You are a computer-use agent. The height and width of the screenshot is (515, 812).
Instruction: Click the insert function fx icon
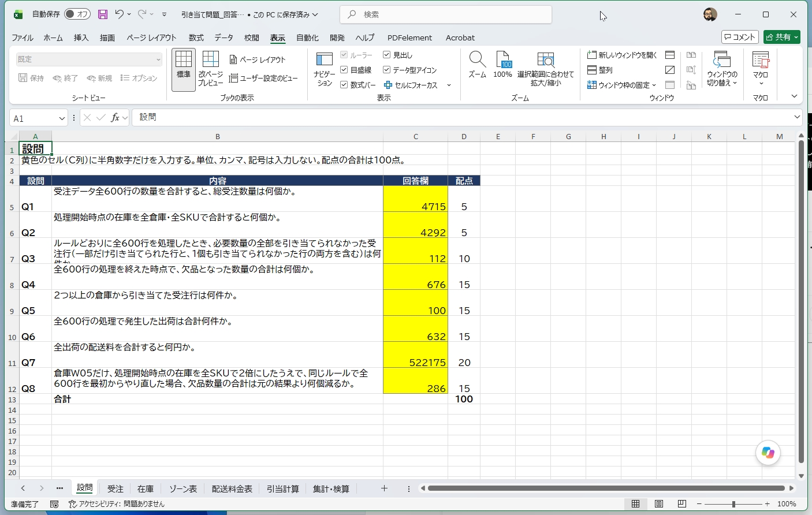(x=115, y=118)
